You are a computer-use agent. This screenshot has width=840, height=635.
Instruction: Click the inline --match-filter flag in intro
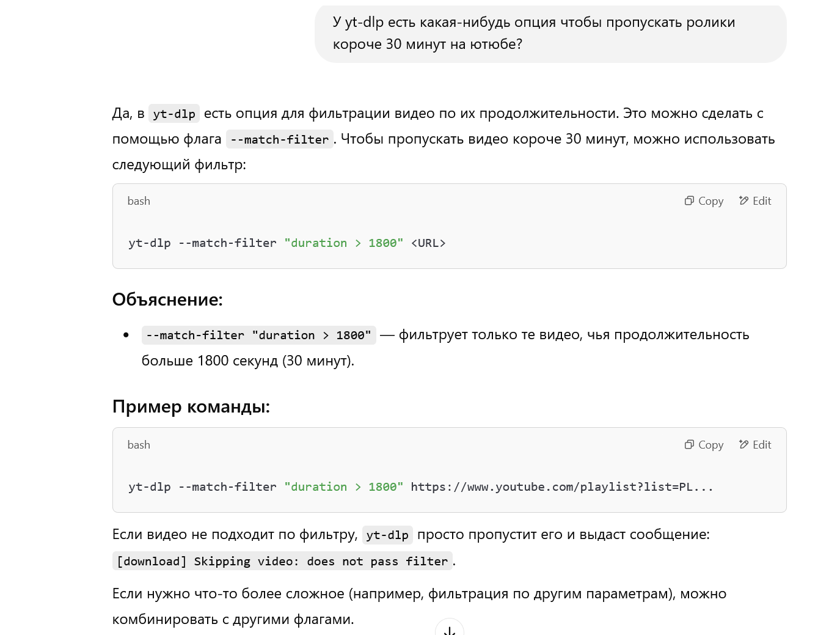click(280, 139)
